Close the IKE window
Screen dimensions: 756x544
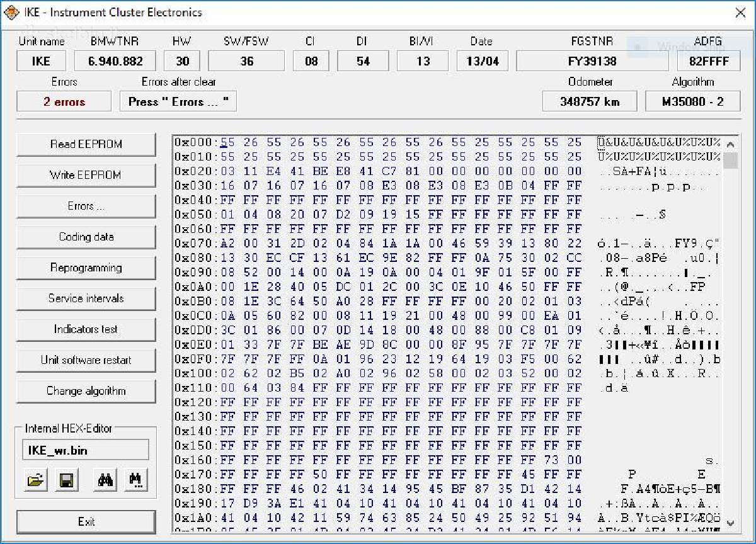pyautogui.click(x=740, y=13)
